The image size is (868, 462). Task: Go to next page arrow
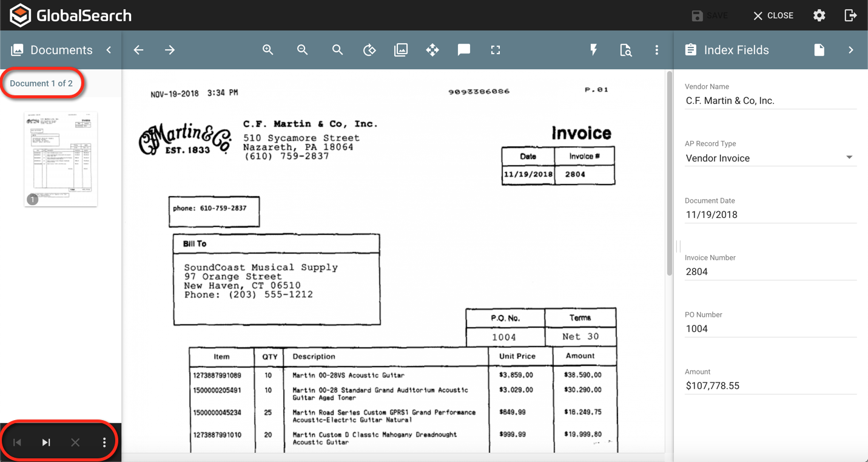pos(170,50)
